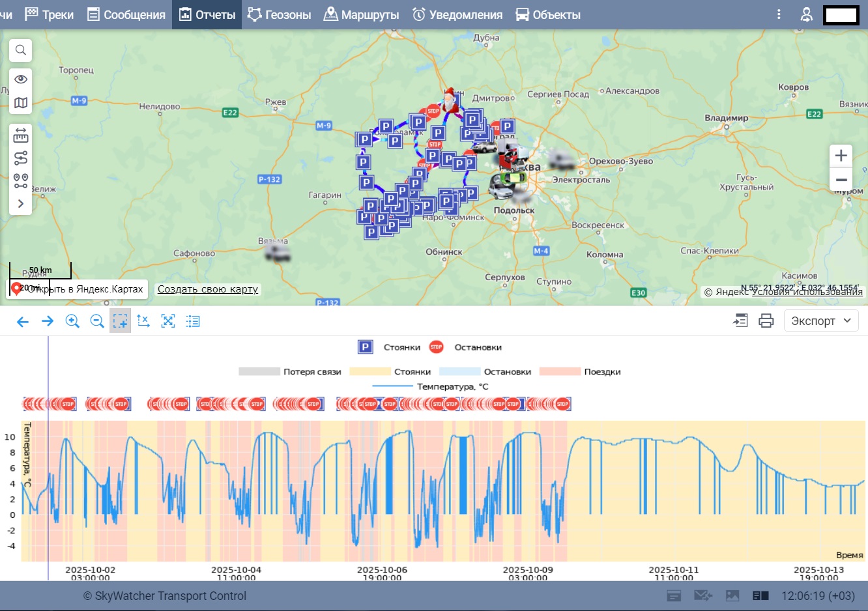
Task: Click the map search magnifier icon
Action: (21, 50)
